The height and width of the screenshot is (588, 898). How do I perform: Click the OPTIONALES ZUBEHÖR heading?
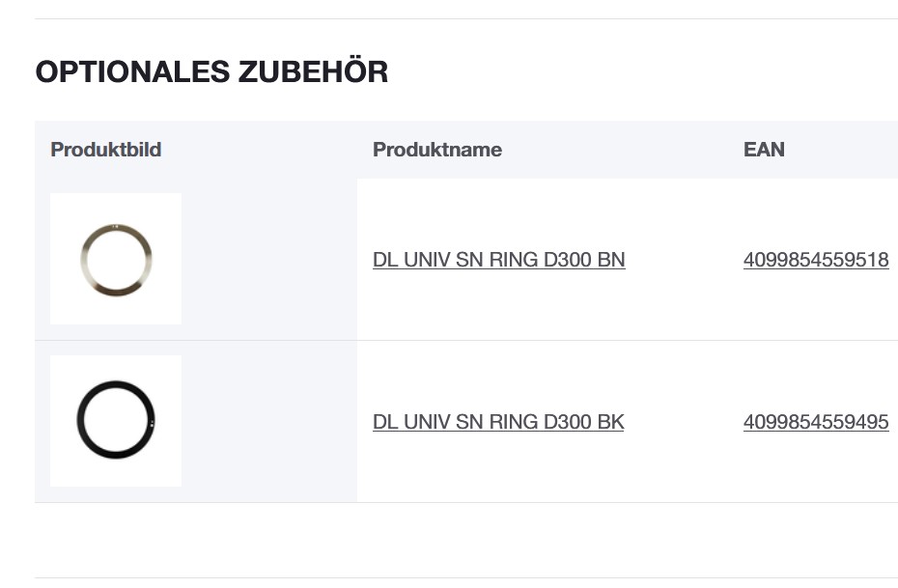click(211, 72)
